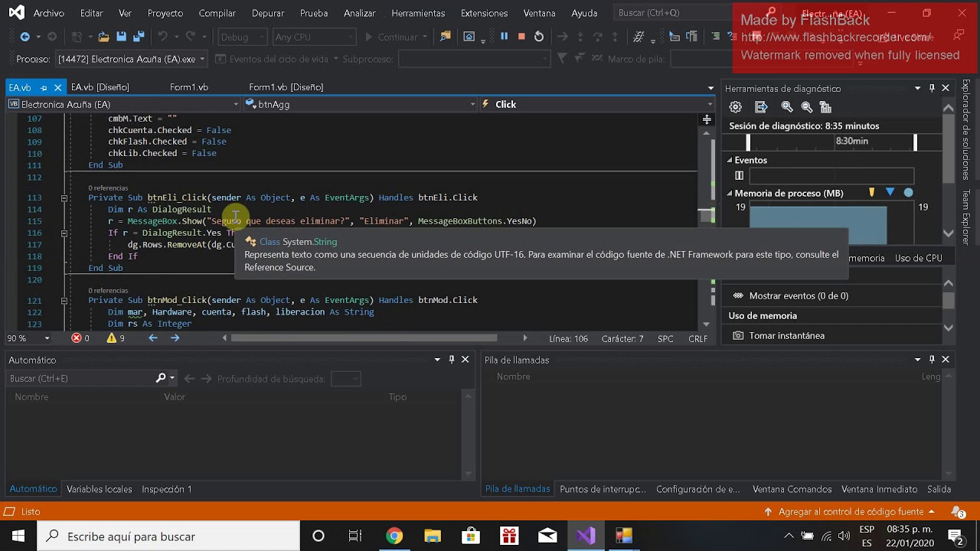Click the Restart debugging icon

tap(539, 37)
